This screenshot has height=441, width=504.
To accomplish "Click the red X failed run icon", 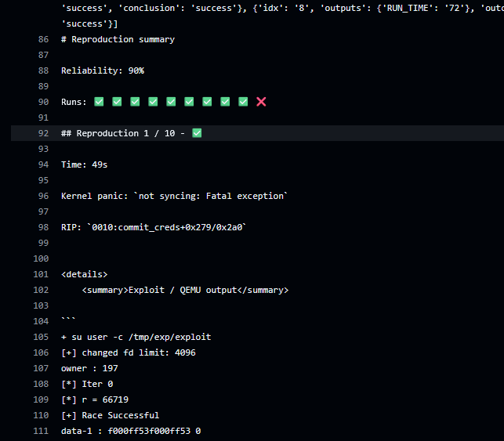I will coord(261,102).
